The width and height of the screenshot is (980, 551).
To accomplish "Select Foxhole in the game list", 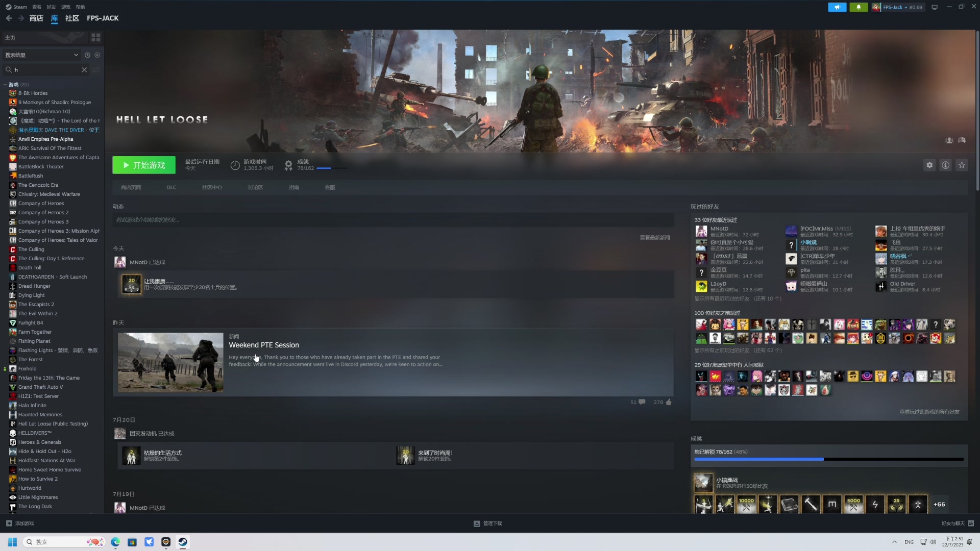I will coord(27,369).
